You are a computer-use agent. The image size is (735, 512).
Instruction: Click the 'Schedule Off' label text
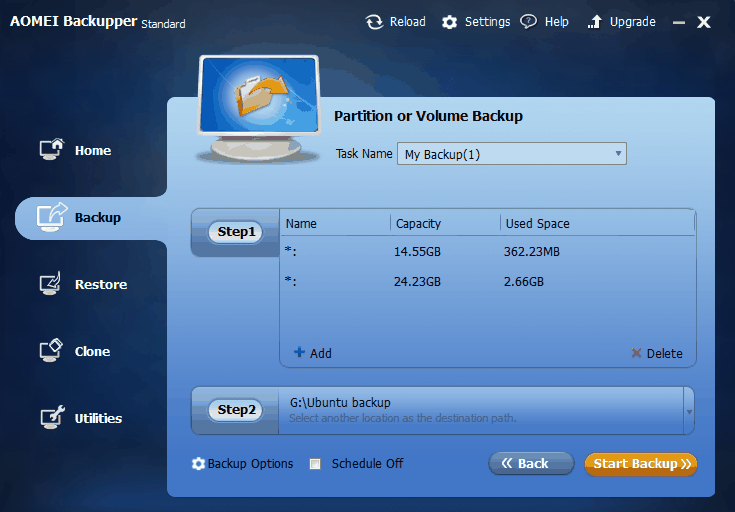click(367, 464)
